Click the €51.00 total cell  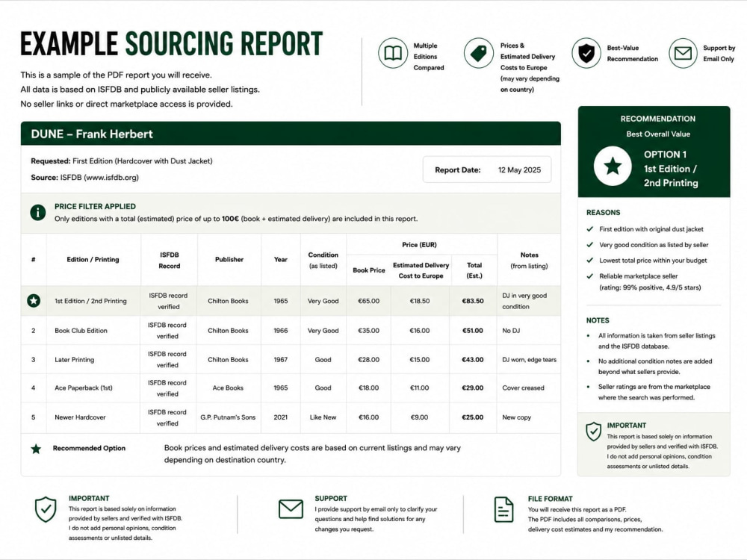point(473,331)
